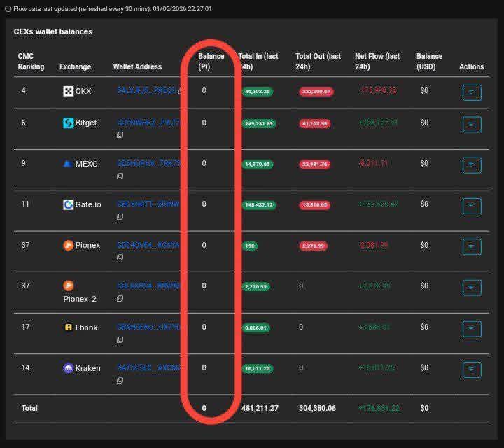Click the Total row green net flow value

379,408
